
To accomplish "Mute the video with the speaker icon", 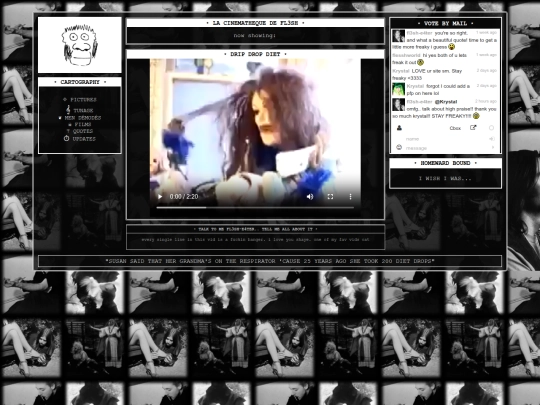I will click(310, 197).
